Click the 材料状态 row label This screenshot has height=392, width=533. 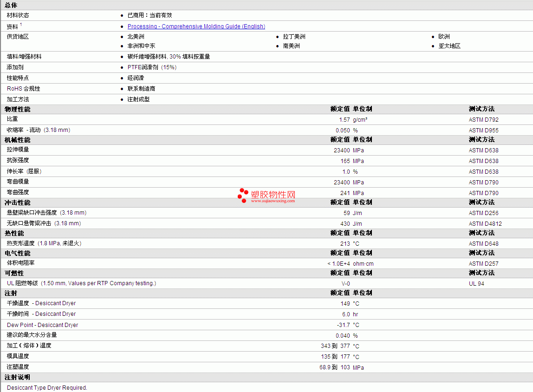(x=18, y=15)
